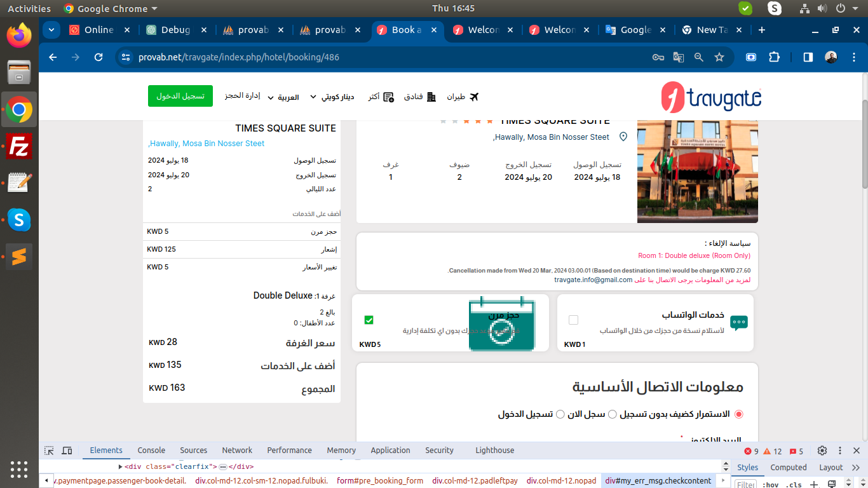The image size is (868, 488).
Task: Click the WhatsApp services chat bubble icon
Action: pos(739,323)
